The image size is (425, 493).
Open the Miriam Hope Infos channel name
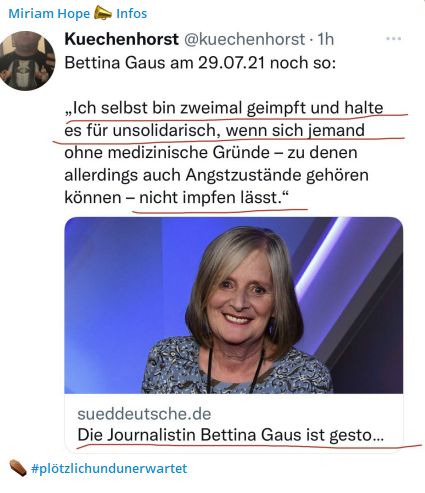(77, 13)
